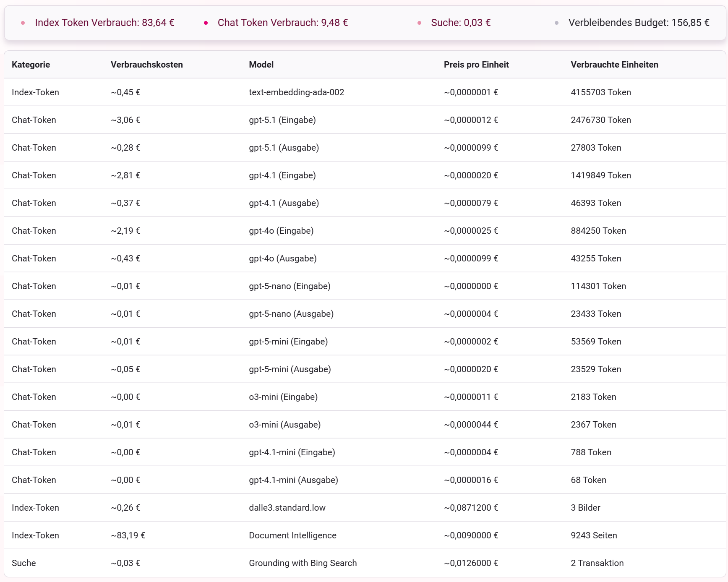Select the Verbleibendes Budget: 156,85 € label
This screenshot has height=582, width=728.
(x=639, y=23)
